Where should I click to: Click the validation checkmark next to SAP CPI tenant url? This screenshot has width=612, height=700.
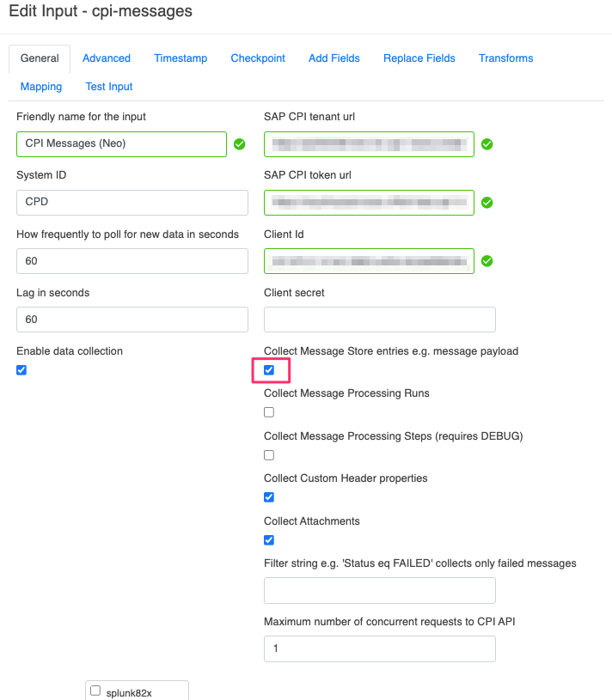point(487,144)
